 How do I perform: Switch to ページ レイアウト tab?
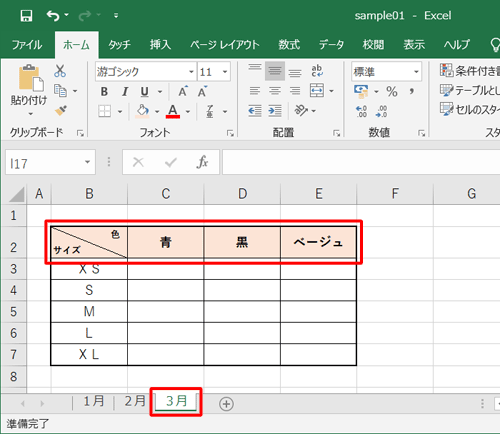(x=225, y=45)
